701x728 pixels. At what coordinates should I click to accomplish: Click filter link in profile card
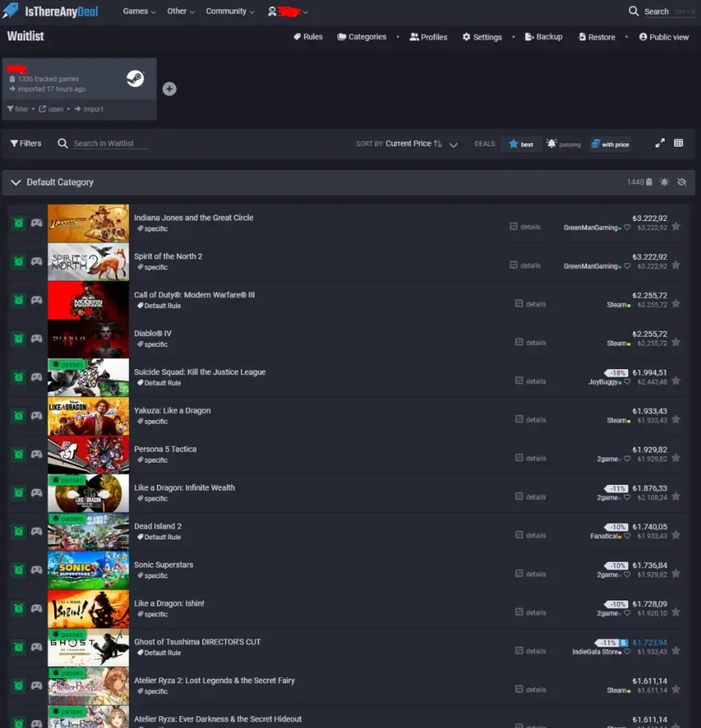pyautogui.click(x=17, y=109)
